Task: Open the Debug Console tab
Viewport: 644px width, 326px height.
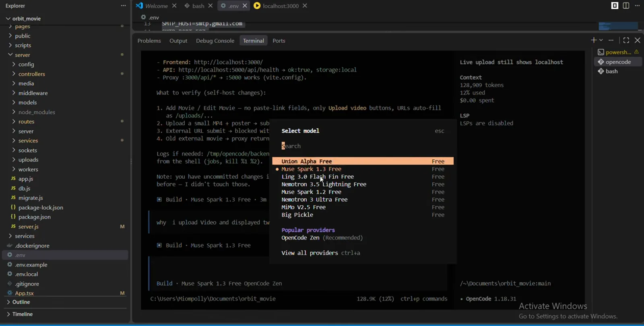Action: click(x=215, y=41)
